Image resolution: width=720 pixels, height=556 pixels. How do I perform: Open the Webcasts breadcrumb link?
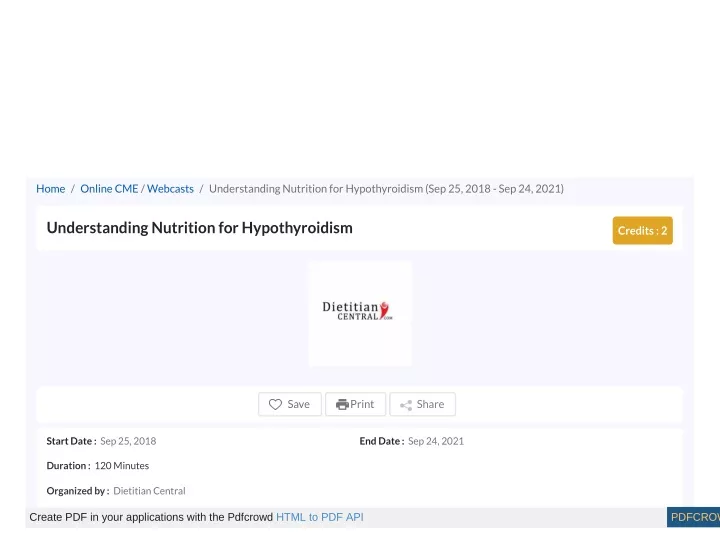170,189
